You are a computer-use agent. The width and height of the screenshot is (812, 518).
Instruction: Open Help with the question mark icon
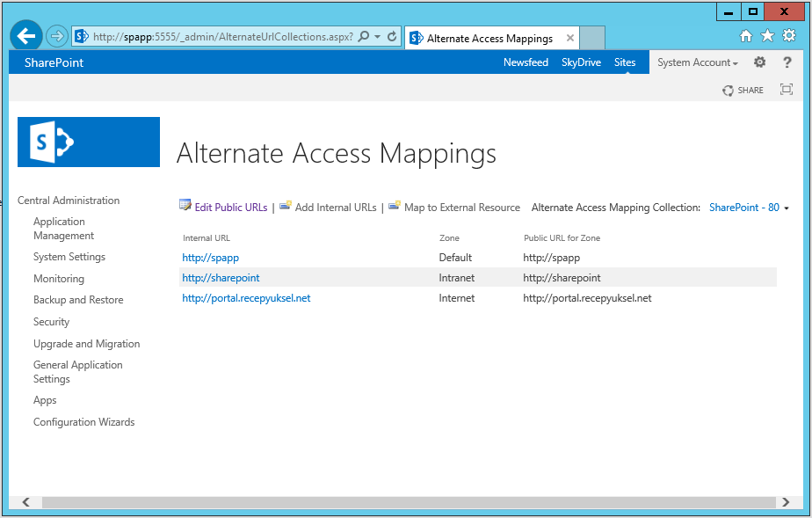coord(787,62)
